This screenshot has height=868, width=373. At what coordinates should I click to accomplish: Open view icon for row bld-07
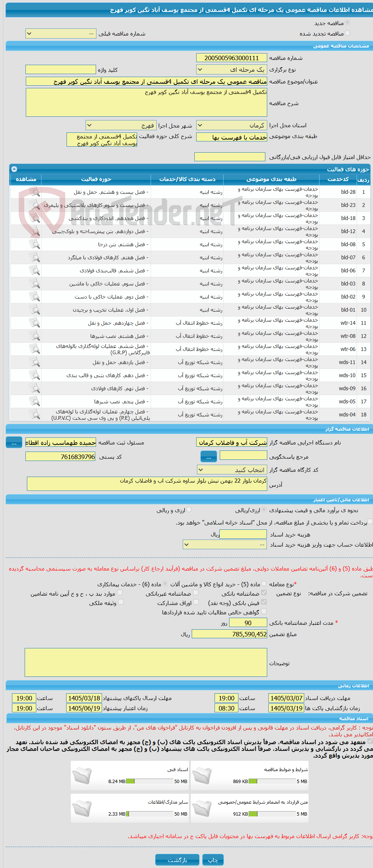pyautogui.click(x=34, y=257)
